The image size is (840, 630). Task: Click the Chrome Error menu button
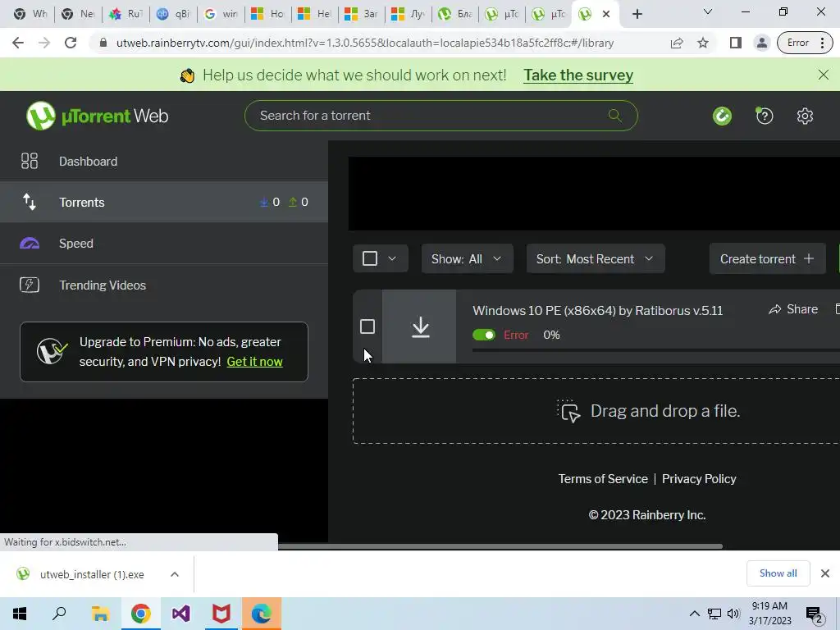(x=806, y=43)
